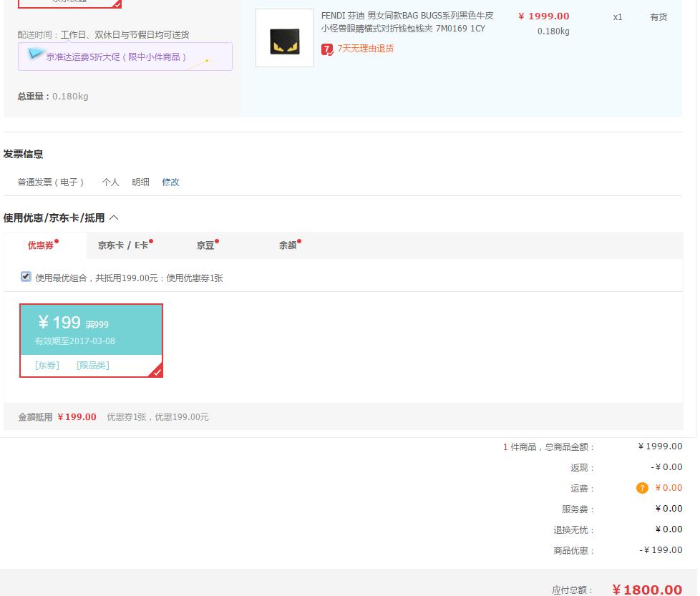Click the [东券] label on the coupon
The image size is (700, 596).
coord(47,366)
